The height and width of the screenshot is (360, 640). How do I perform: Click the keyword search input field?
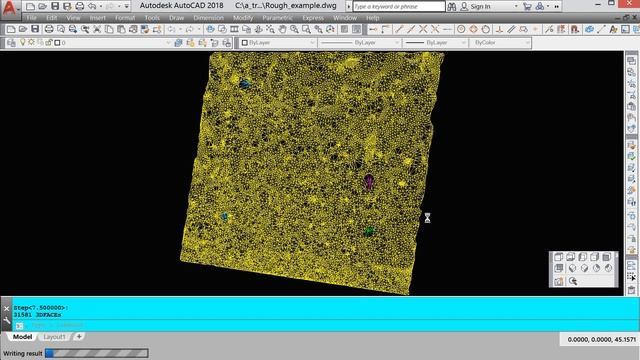[x=399, y=7]
